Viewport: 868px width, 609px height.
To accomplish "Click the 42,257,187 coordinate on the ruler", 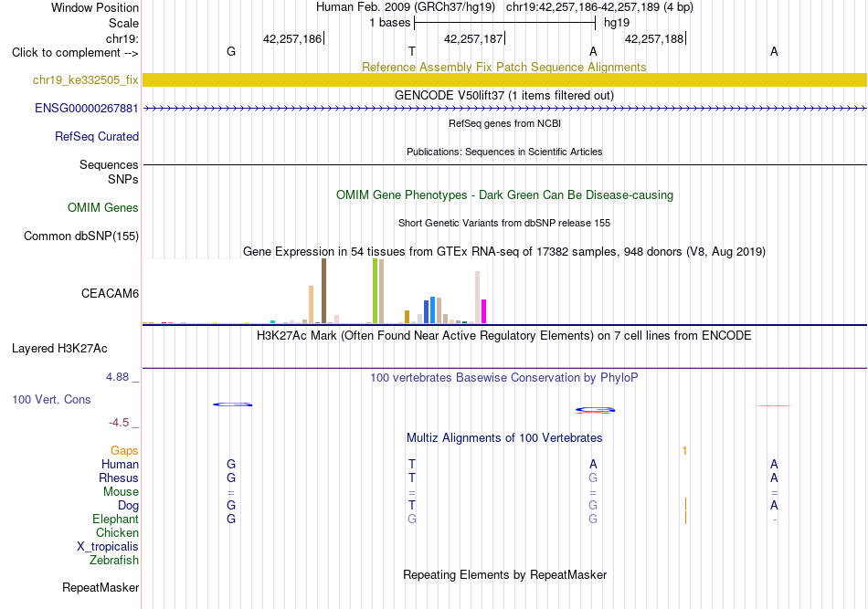I will click(x=473, y=38).
